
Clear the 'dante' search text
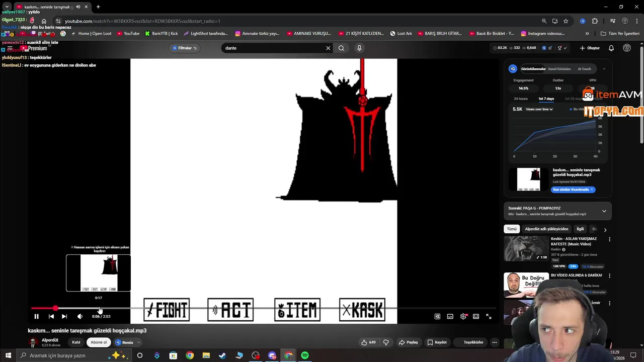click(x=328, y=48)
